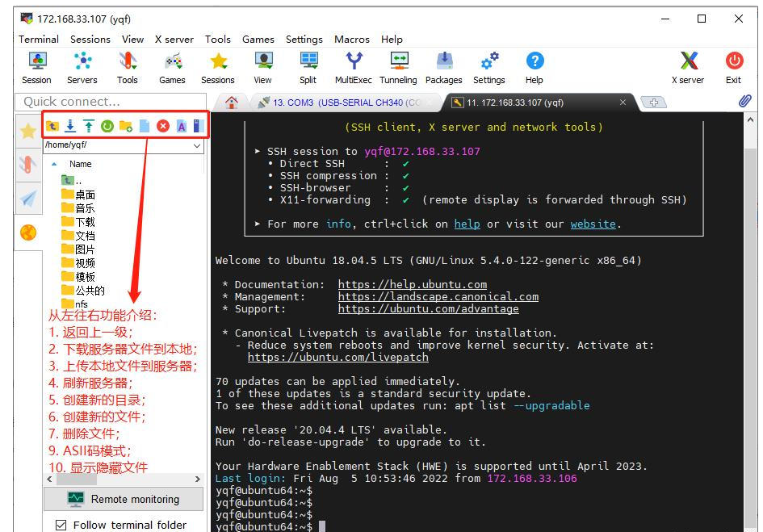The image size is (763, 532).
Task: Show hidden files icon in SFTP toolbar
Action: (x=198, y=126)
